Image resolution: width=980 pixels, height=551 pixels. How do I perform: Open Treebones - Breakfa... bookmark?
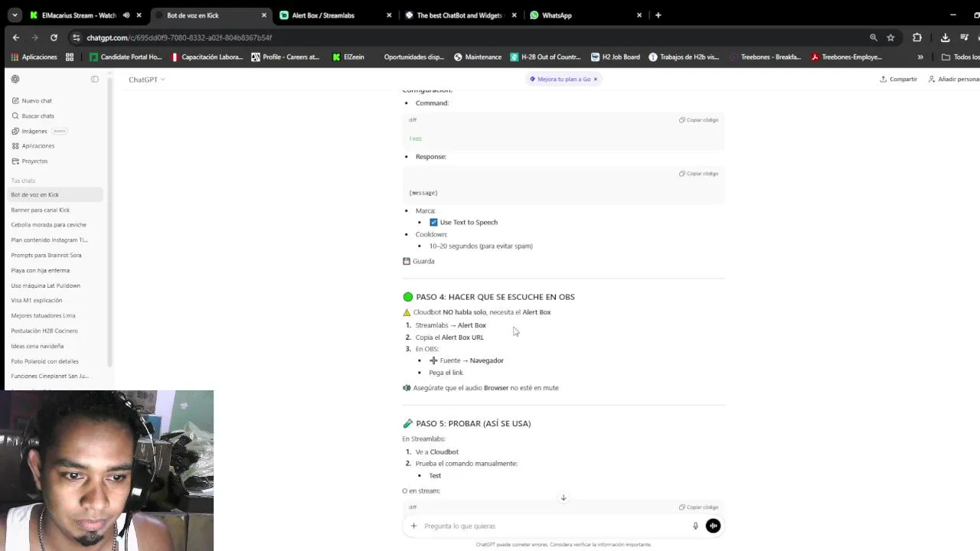(x=766, y=57)
